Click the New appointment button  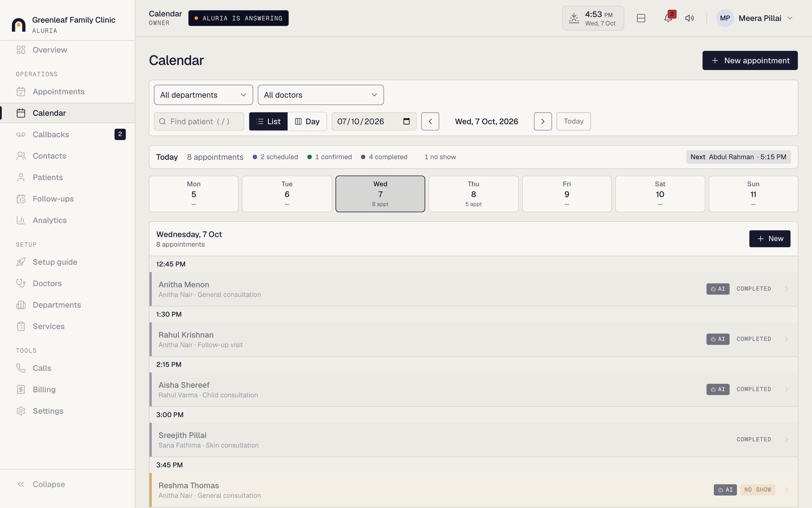coord(750,60)
